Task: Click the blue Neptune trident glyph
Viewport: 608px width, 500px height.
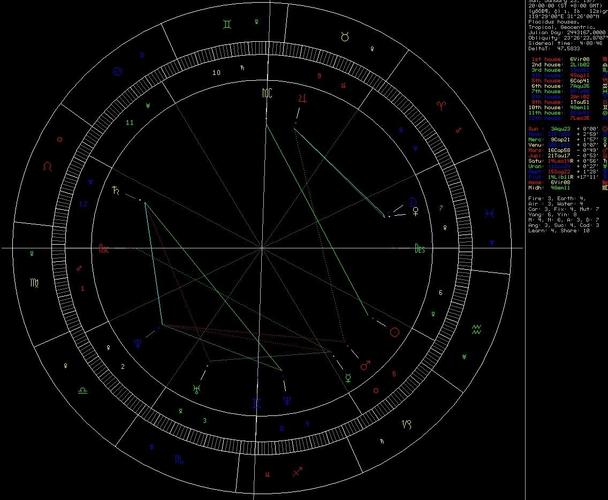Action: click(x=288, y=399)
